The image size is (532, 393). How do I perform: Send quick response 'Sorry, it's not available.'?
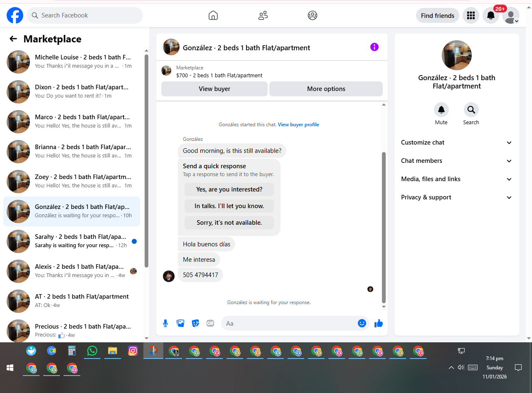pyautogui.click(x=229, y=223)
